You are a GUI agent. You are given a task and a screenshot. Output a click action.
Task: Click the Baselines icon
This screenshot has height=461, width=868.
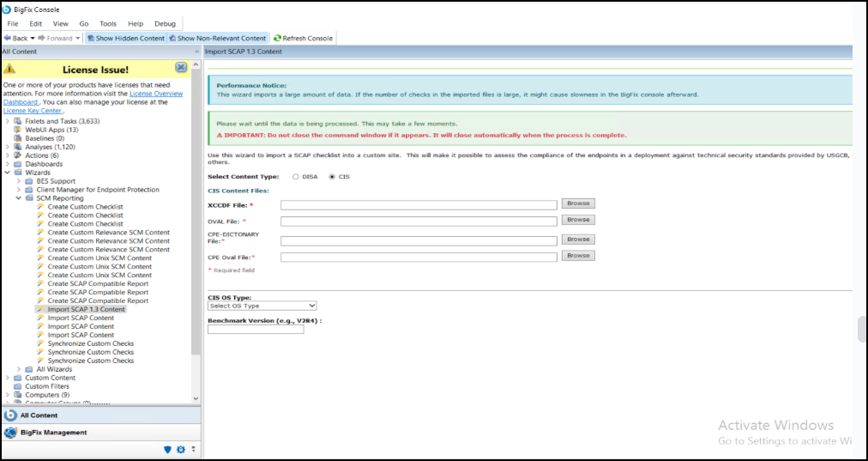tap(17, 138)
